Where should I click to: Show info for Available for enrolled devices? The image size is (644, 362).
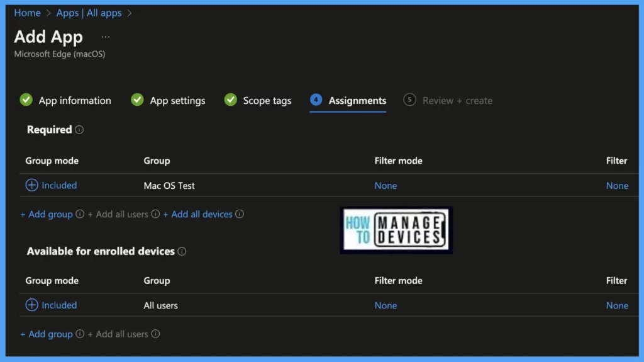point(182,251)
